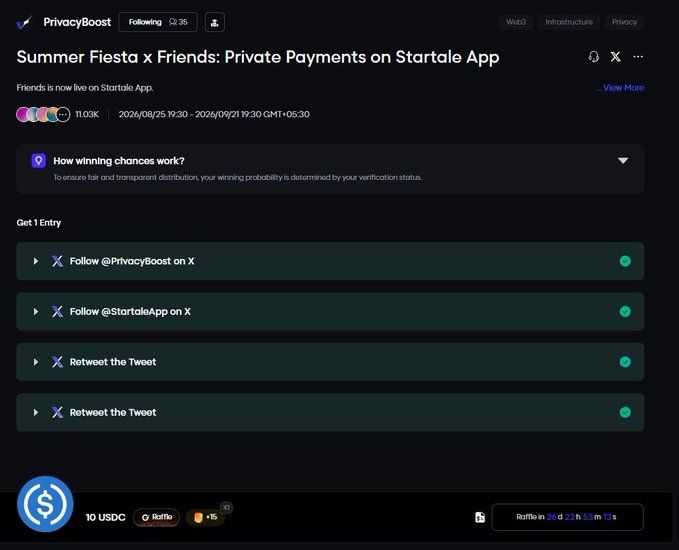This screenshot has height=550, width=679.
Task: Select the Web3 tag
Action: tap(516, 22)
